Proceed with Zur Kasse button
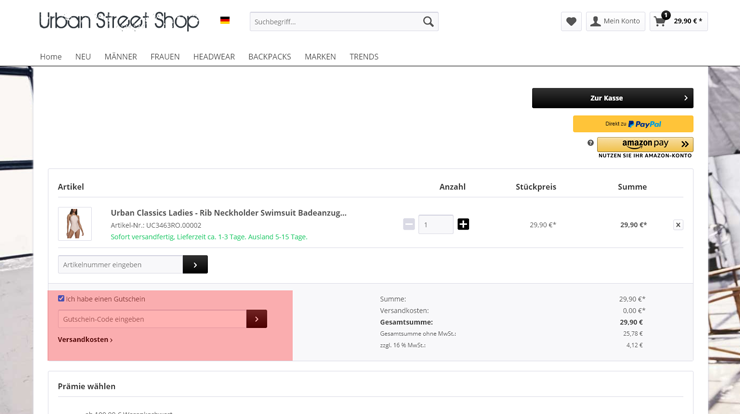The height and width of the screenshot is (414, 740). (613, 98)
